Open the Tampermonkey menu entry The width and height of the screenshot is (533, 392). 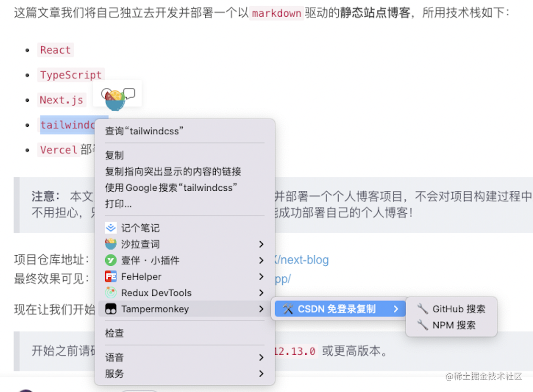point(185,309)
